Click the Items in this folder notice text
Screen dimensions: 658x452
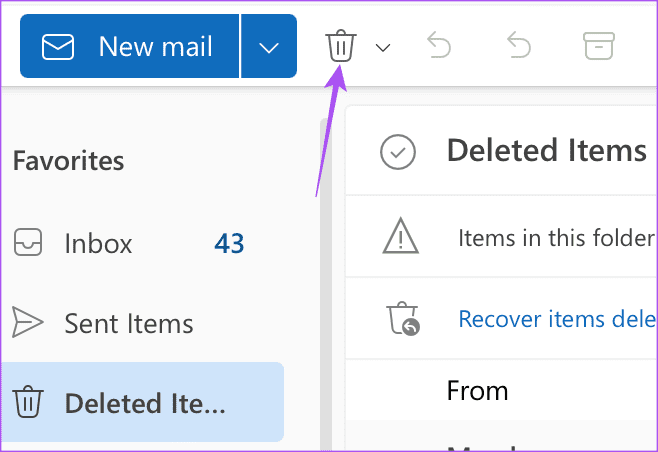click(557, 238)
